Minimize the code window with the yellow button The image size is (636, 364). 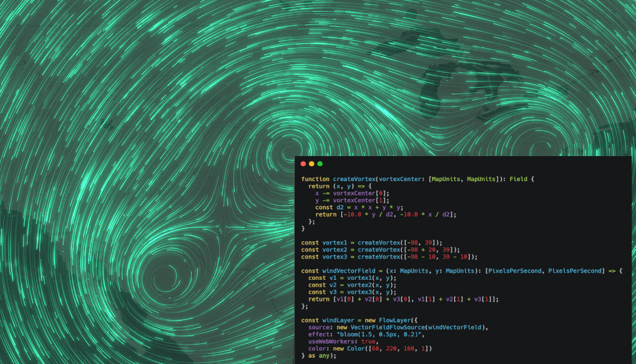pyautogui.click(x=312, y=164)
